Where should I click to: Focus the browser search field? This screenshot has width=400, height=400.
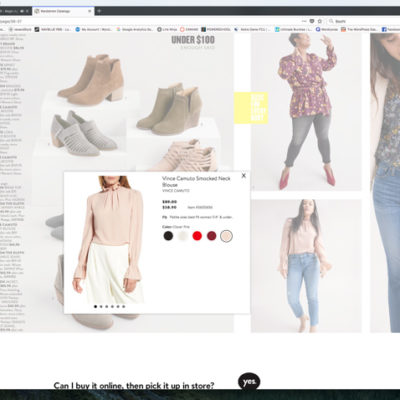363,21
